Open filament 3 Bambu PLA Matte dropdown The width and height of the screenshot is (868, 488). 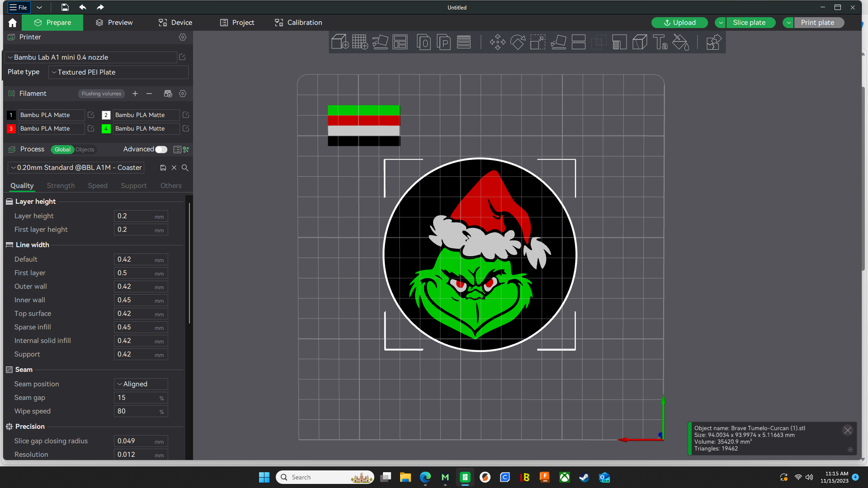(x=51, y=129)
